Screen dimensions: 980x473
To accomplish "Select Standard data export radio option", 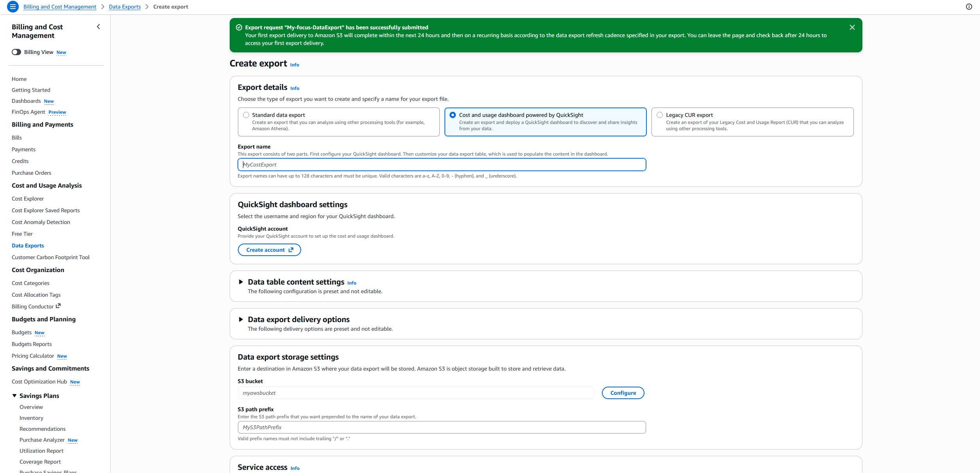I will [246, 115].
